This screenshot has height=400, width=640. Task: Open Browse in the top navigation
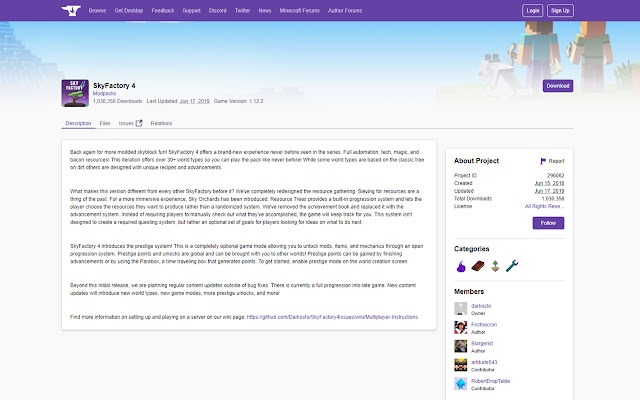tap(97, 11)
